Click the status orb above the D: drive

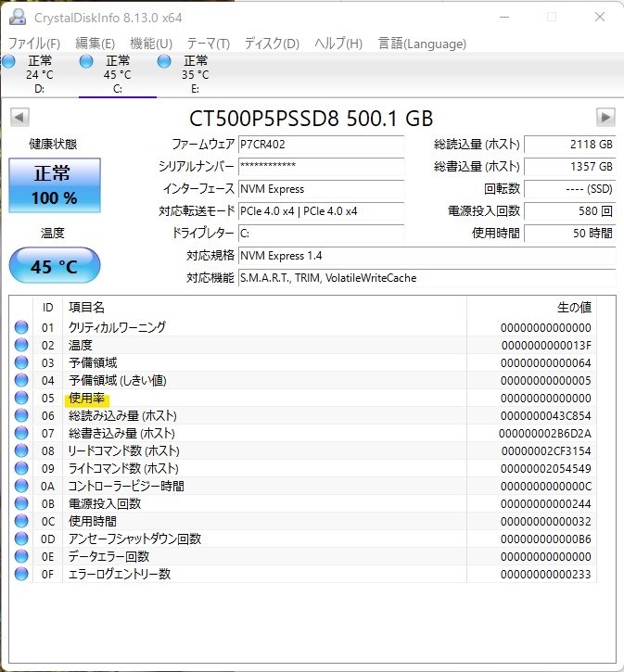[x=8, y=62]
